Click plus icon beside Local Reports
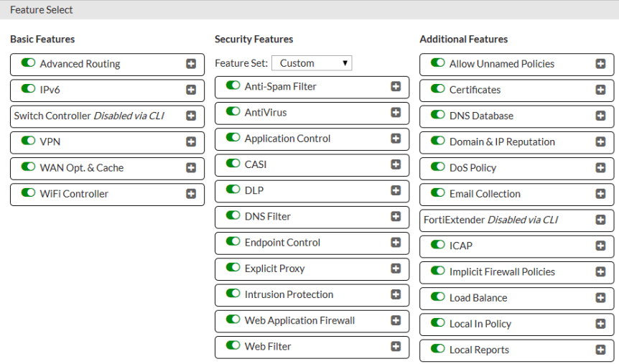Image resolution: width=619 pixels, height=364 pixels. click(x=600, y=350)
